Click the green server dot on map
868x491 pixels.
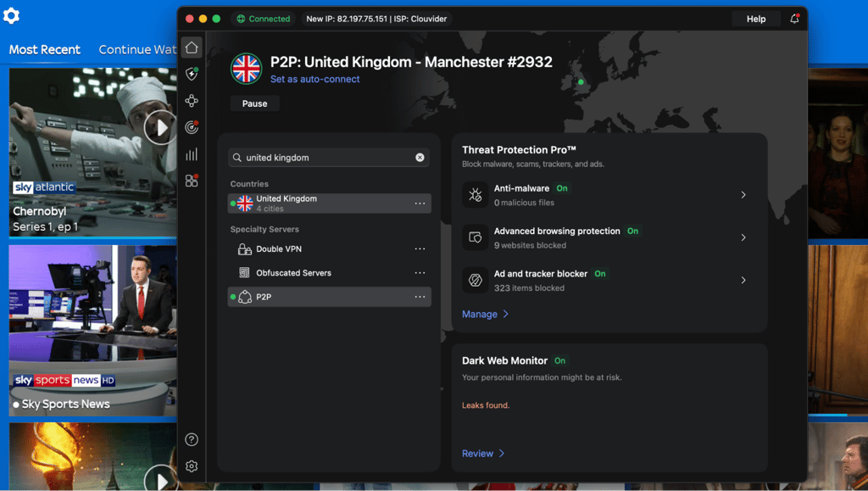click(x=581, y=82)
